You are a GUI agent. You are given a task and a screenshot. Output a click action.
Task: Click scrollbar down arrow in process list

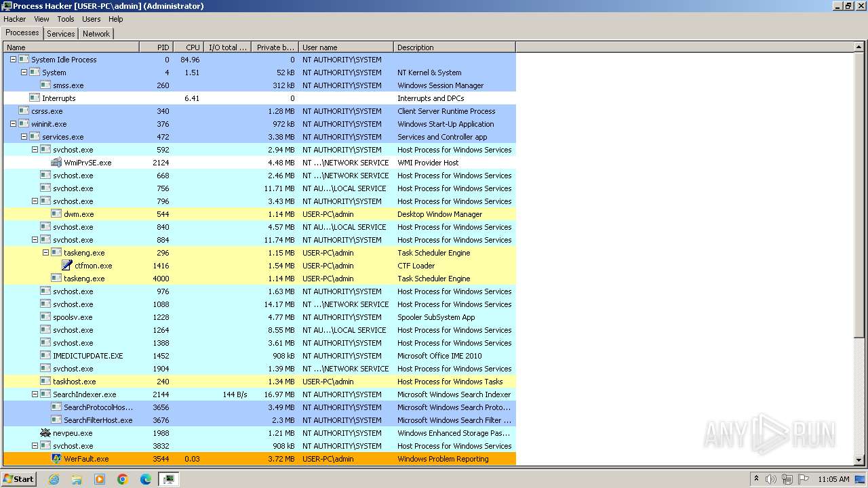click(x=859, y=460)
